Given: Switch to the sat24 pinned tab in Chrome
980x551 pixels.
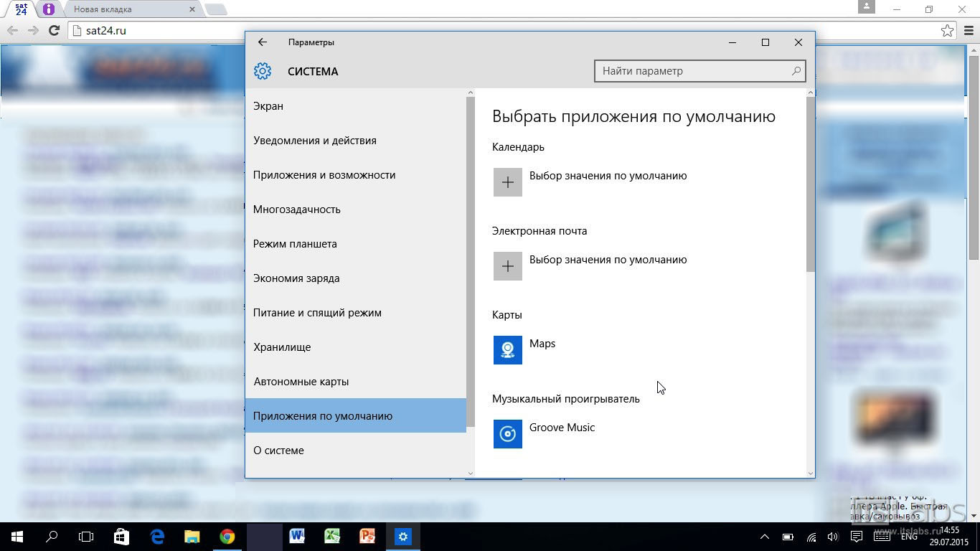Looking at the screenshot, I should [22, 9].
